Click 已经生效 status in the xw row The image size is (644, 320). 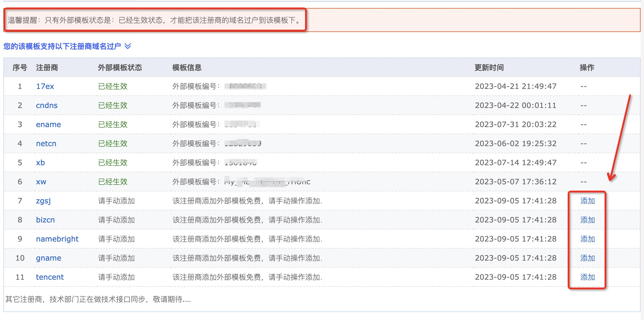(113, 182)
